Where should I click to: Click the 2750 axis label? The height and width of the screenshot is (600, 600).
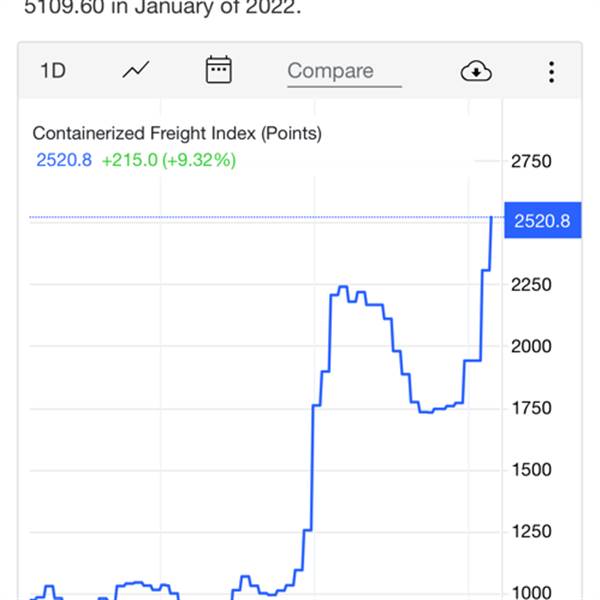click(531, 161)
